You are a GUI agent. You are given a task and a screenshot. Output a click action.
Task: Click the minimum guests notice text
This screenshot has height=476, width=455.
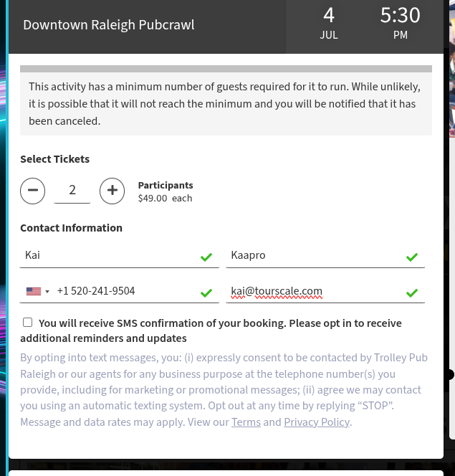(x=225, y=104)
